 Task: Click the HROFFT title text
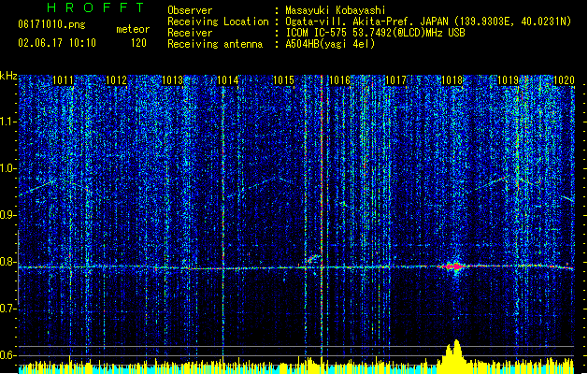(x=95, y=7)
